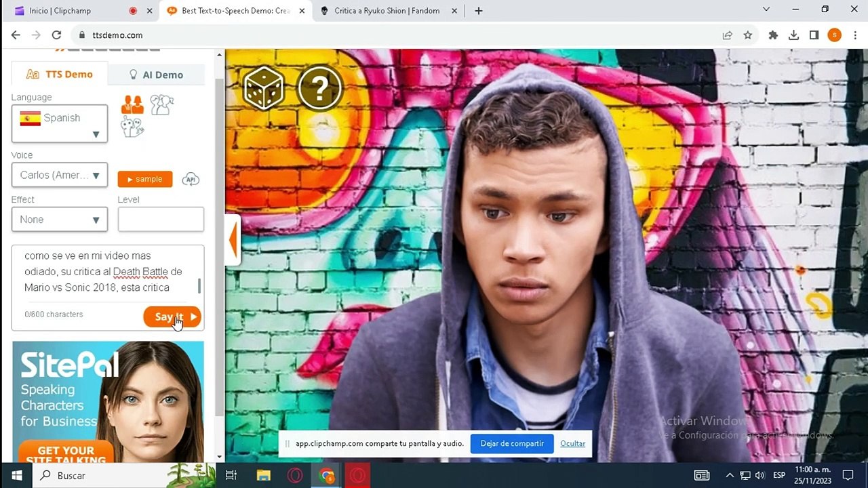Open File Explorer from the taskbar
This screenshot has height=488, width=868.
tap(263, 476)
